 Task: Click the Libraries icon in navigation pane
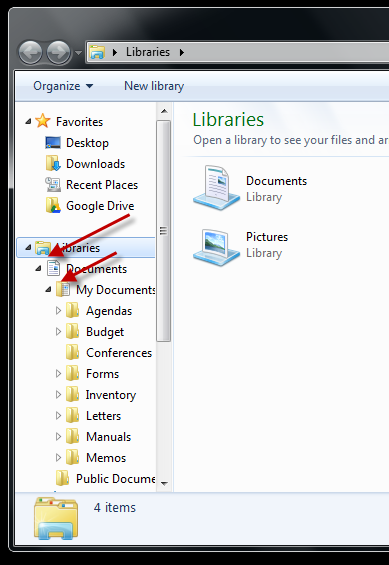(43, 248)
